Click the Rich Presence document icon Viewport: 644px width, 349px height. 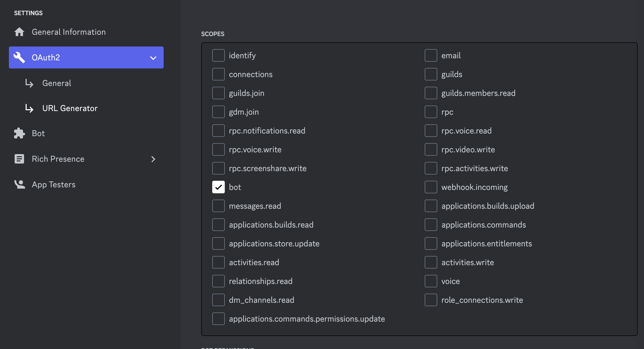click(x=19, y=159)
